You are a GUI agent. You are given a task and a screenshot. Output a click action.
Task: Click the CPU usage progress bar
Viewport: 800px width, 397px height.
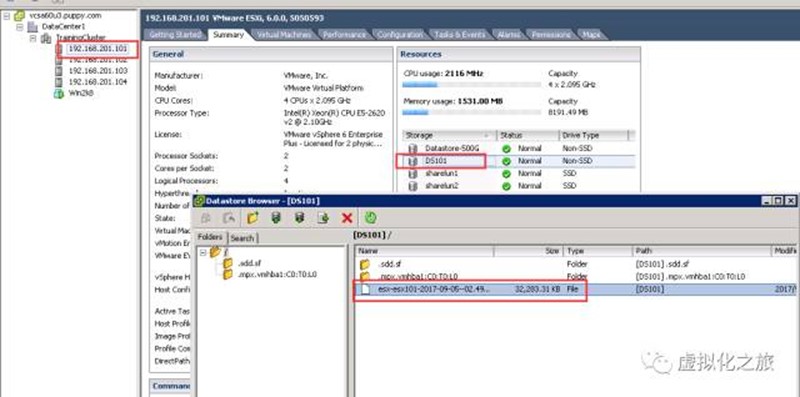coord(471,85)
